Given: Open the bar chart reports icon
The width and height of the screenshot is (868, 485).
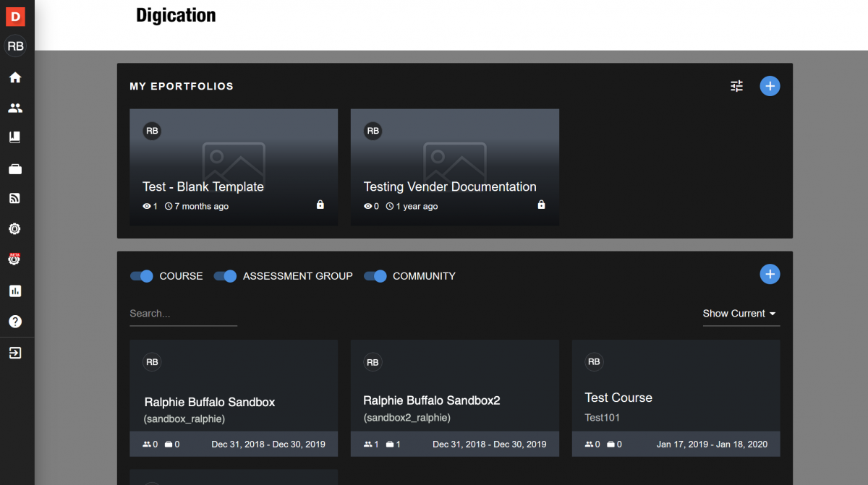Looking at the screenshot, I should point(14,291).
